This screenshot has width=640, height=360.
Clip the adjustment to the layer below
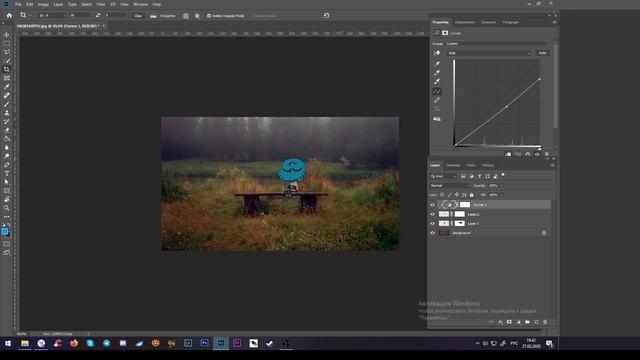tap(508, 154)
